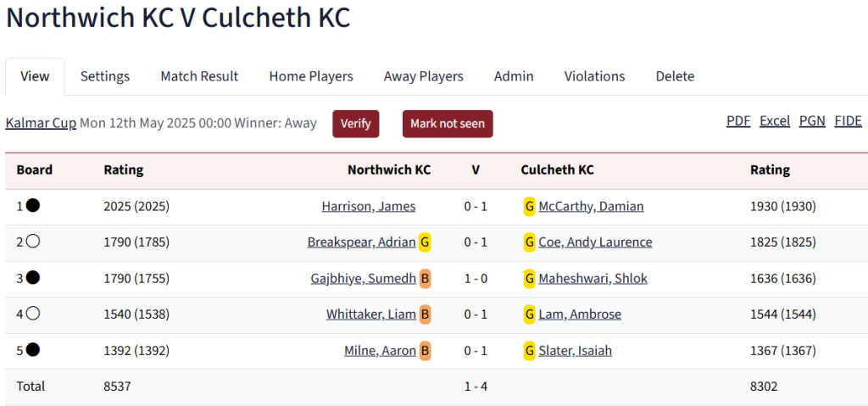Click the Verify button
868x406 pixels.
(x=356, y=124)
